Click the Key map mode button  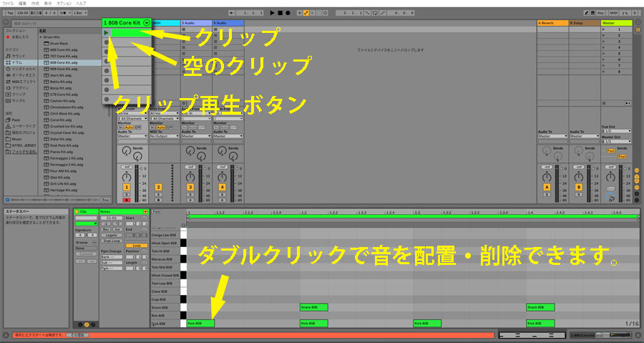tap(601, 13)
